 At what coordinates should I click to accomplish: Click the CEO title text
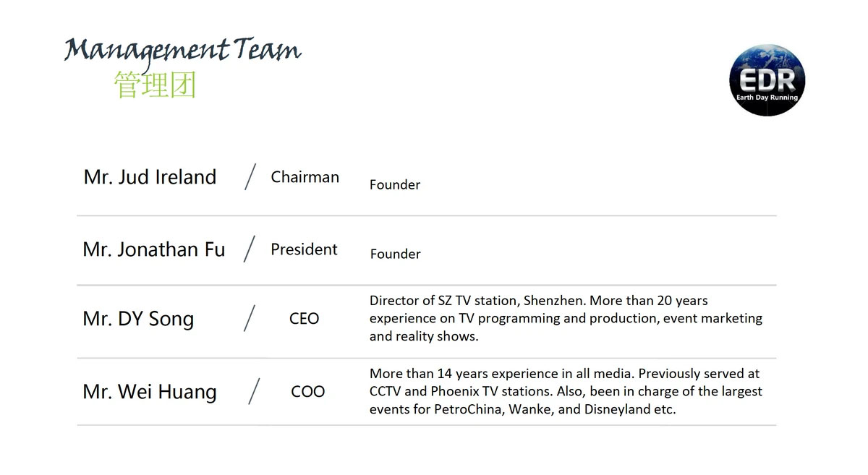click(304, 319)
